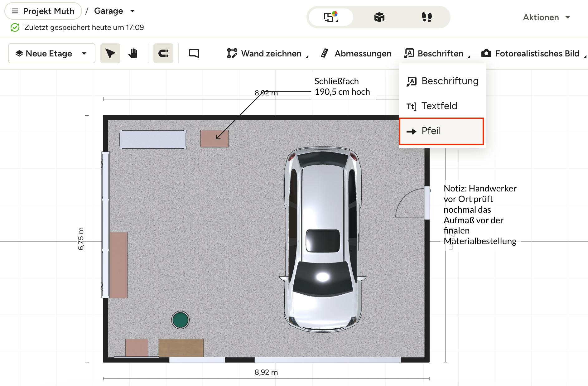588x386 pixels.
Task: Click the green saved checkmark status icon
Action: tap(15, 27)
